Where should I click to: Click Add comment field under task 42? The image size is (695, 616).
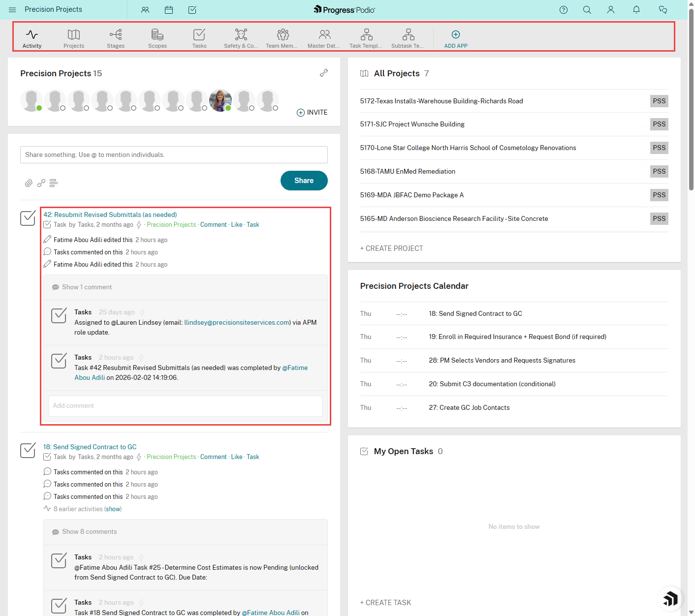(186, 406)
